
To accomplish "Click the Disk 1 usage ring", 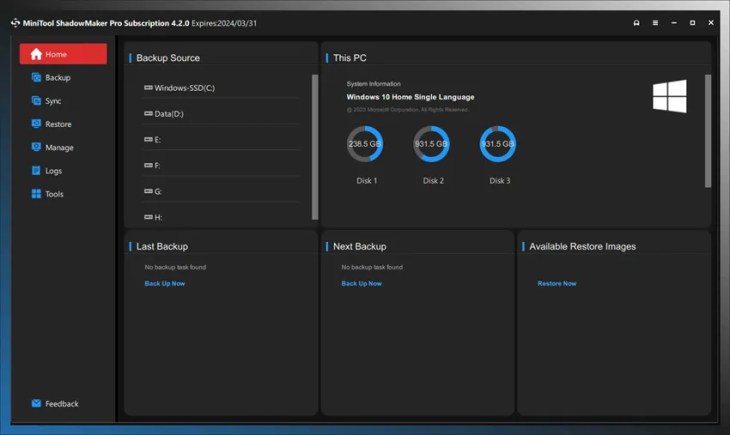I will (x=365, y=144).
